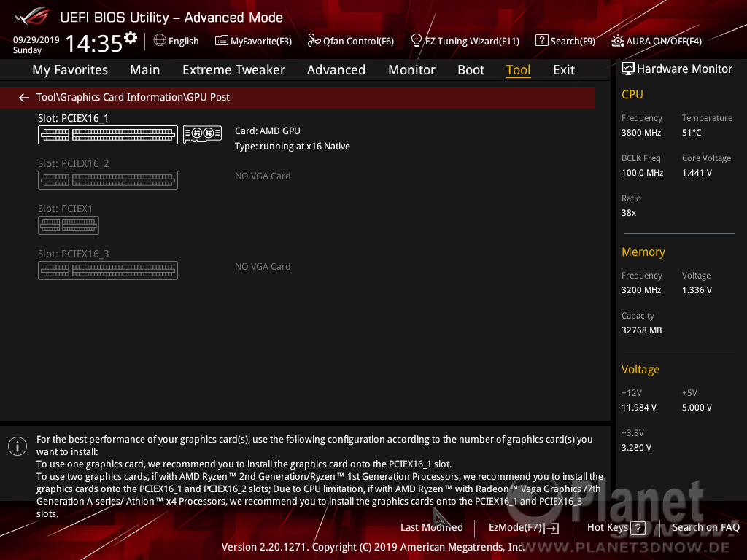Click the memory voltage value 1.336 V

pos(697,290)
